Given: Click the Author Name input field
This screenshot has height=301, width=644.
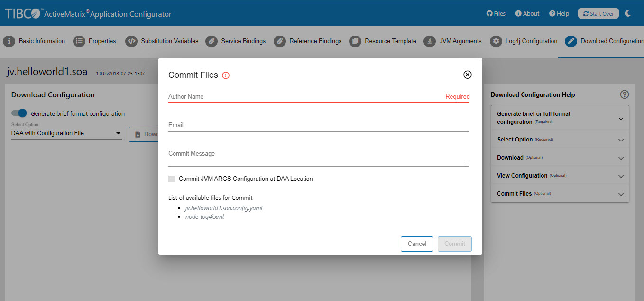Looking at the screenshot, I should [304, 96].
